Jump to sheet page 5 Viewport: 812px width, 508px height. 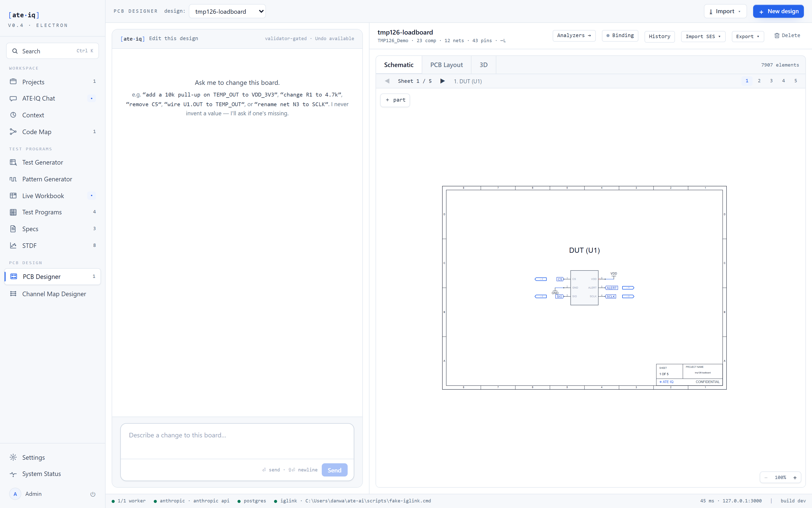pos(796,81)
